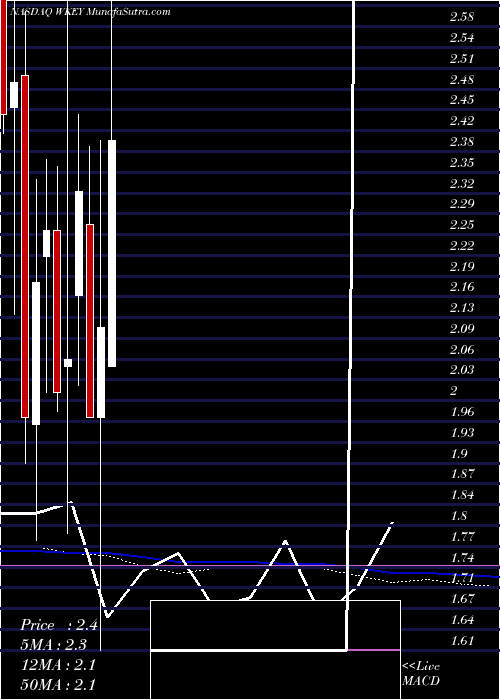Click the 1.61 price axis label
Screen dimensions: 500x700
[462, 640]
